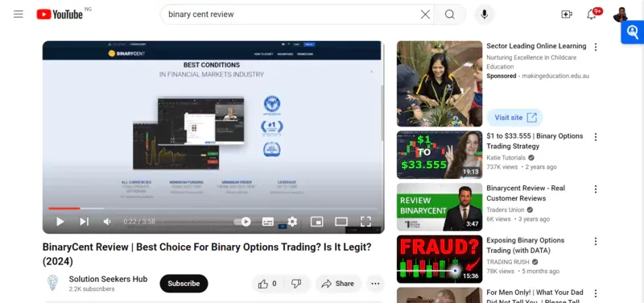Open options for Binarycent Review video
Screen dimensions: 644x303
click(x=596, y=189)
